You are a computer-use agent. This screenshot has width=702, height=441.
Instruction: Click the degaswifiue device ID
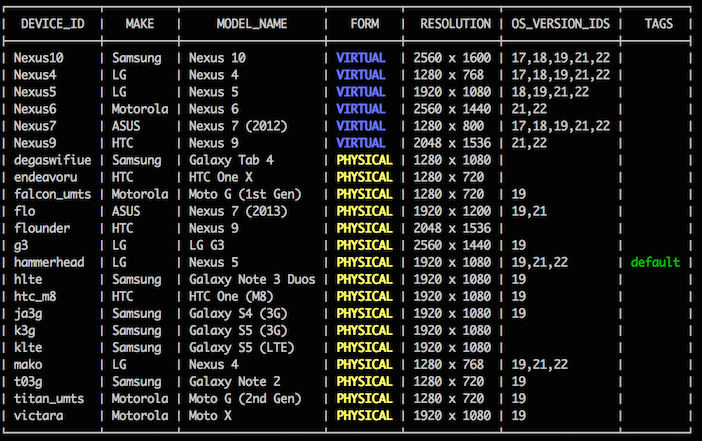point(52,160)
